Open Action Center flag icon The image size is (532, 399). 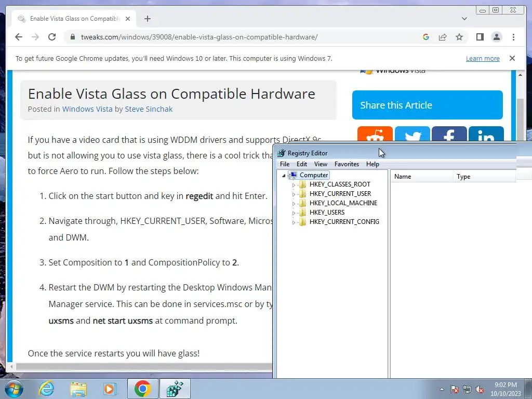click(x=454, y=389)
